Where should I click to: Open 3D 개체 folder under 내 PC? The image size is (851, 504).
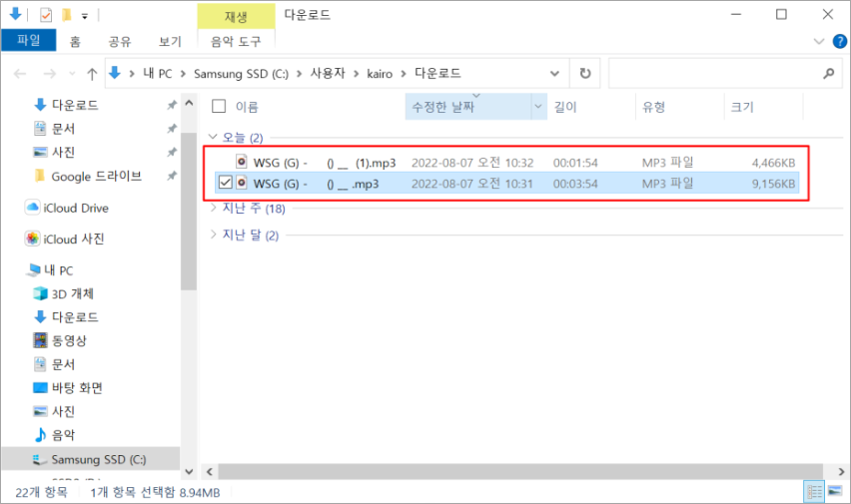[72, 294]
